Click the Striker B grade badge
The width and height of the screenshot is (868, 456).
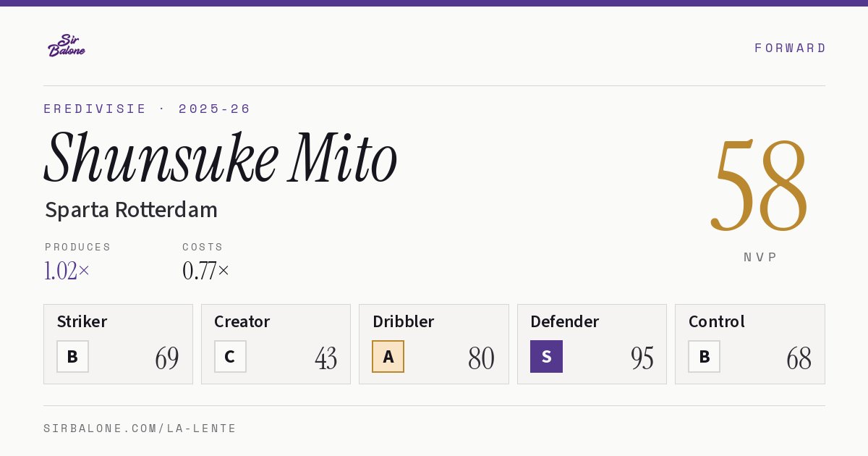click(72, 356)
